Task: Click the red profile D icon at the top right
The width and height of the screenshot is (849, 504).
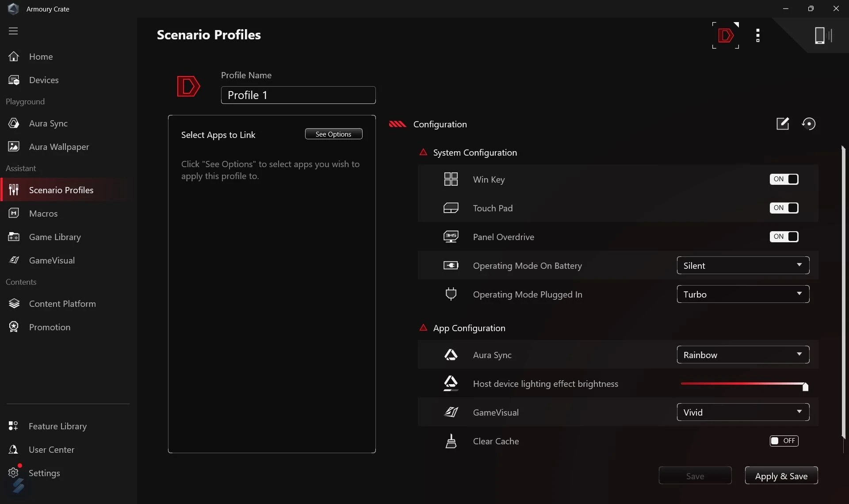Action: (726, 35)
